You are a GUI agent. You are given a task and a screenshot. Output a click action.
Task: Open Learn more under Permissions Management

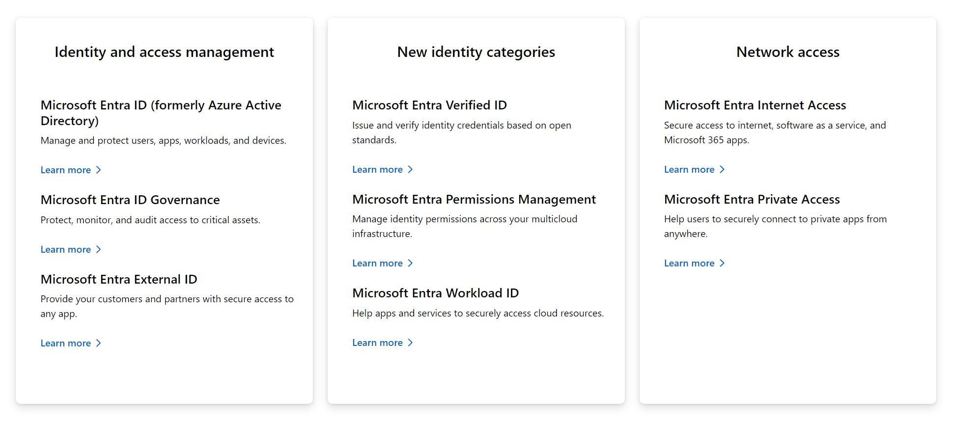pyautogui.click(x=383, y=263)
